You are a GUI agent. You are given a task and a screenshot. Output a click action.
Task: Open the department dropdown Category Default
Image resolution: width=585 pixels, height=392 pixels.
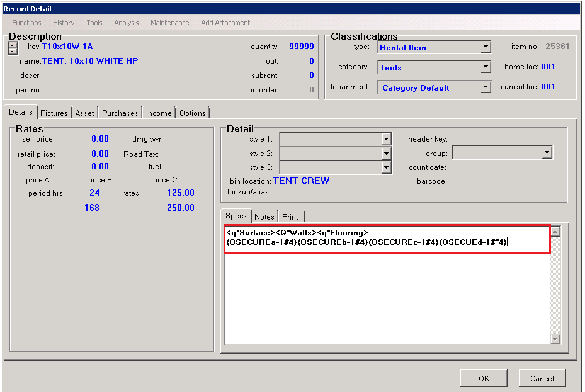coord(486,87)
